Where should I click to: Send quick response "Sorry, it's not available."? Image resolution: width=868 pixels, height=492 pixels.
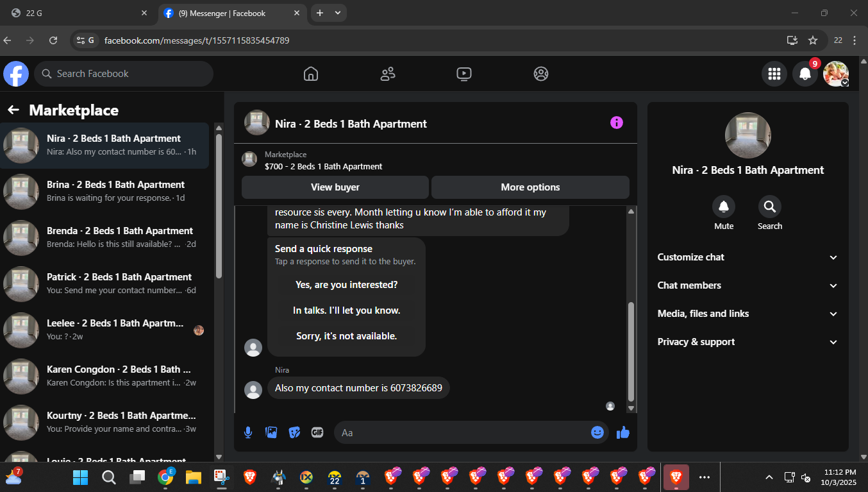(x=346, y=336)
